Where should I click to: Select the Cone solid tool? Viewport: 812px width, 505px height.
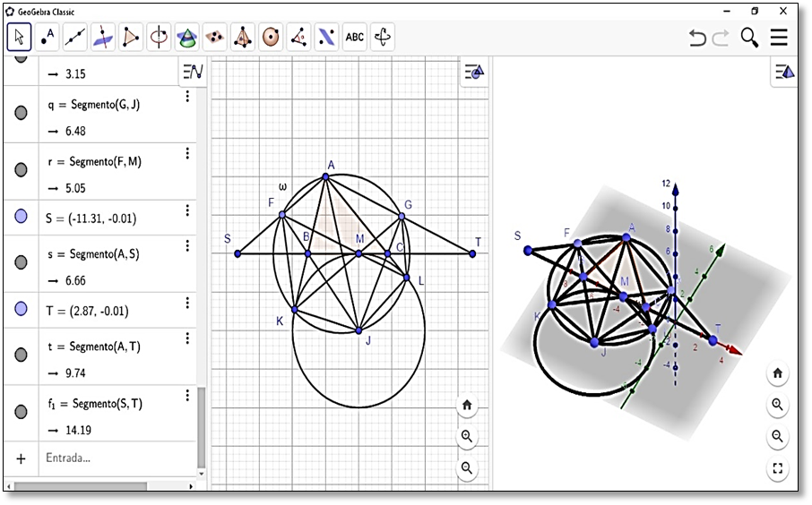click(187, 37)
